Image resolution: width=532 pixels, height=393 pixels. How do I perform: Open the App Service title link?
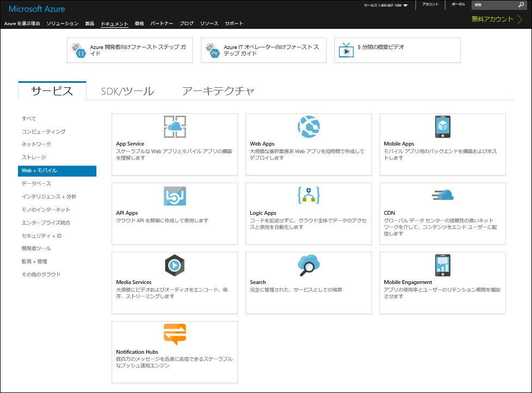130,144
